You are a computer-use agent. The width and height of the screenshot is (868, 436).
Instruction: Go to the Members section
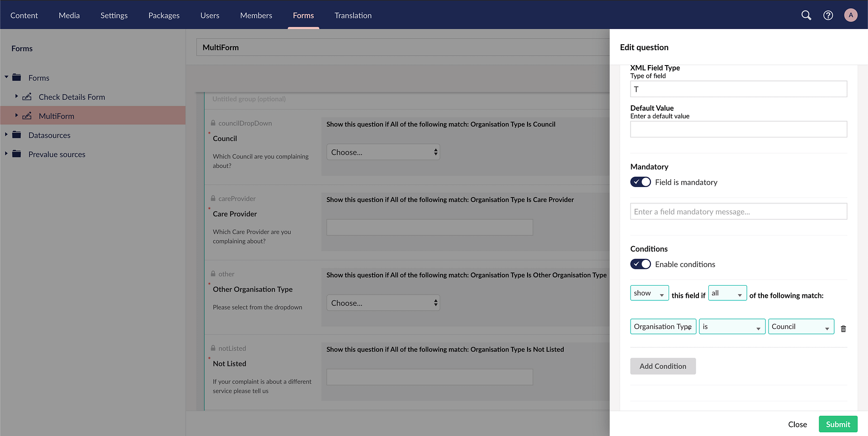pyautogui.click(x=256, y=15)
